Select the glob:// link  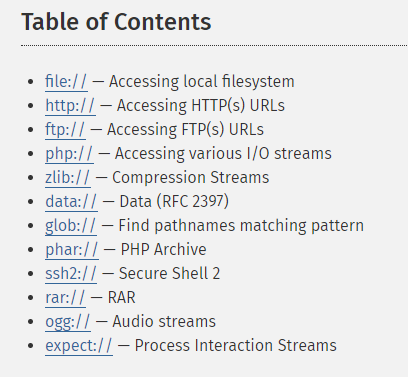[71, 226]
